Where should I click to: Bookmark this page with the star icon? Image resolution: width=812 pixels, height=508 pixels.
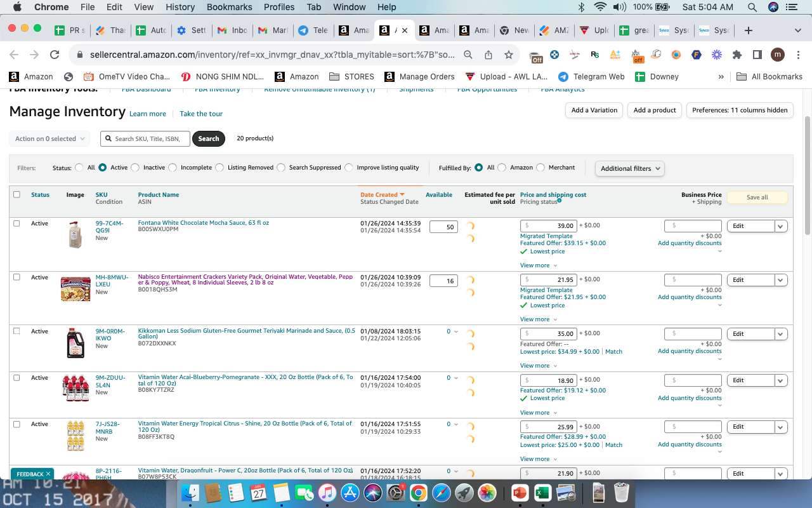click(509, 55)
